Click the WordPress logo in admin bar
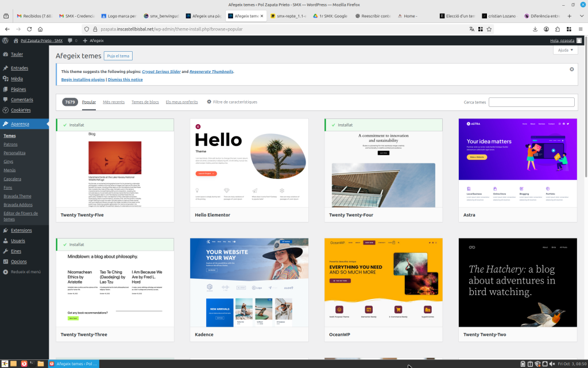 click(5, 40)
